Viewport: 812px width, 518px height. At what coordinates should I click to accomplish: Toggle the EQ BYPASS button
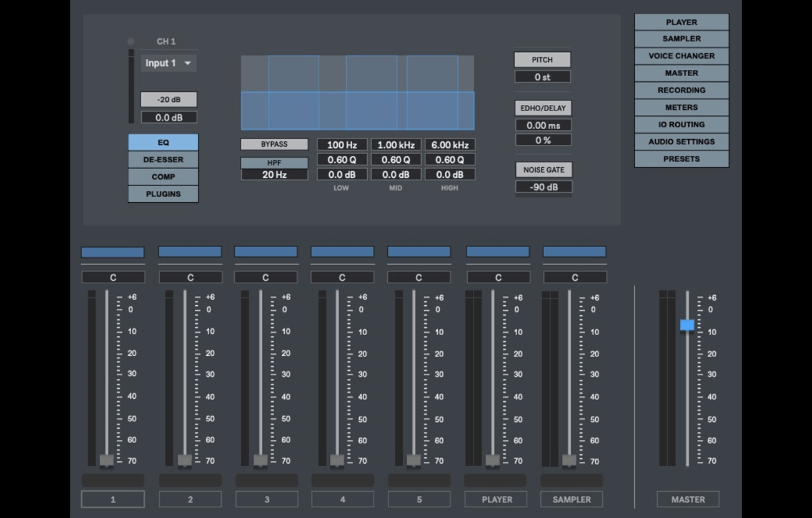pos(274,144)
